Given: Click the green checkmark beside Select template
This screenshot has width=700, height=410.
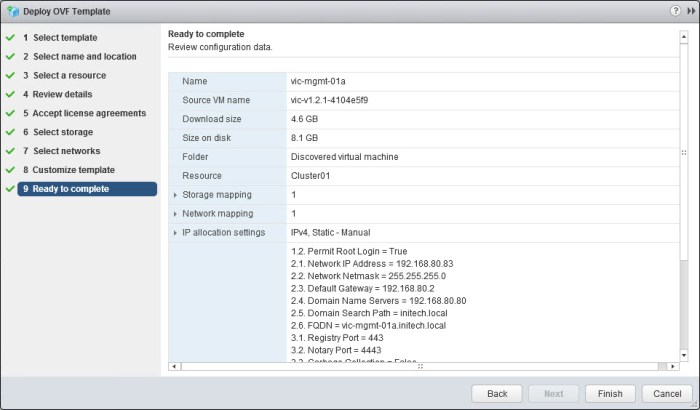Looking at the screenshot, I should [9, 38].
